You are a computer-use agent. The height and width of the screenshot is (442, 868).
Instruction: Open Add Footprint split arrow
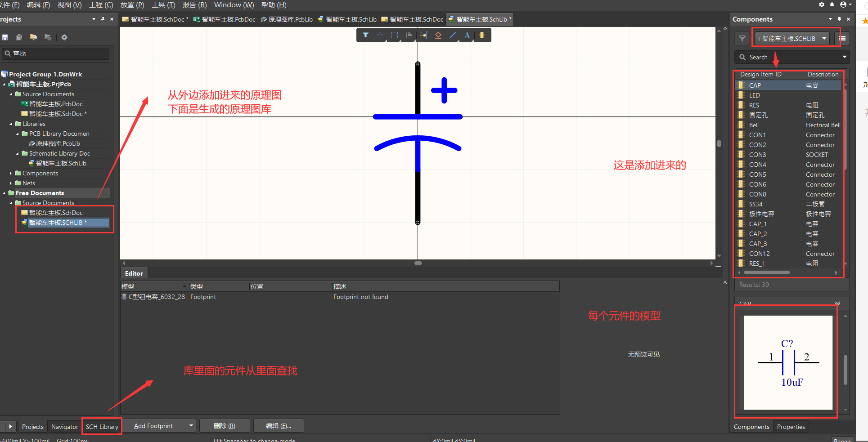pos(191,426)
